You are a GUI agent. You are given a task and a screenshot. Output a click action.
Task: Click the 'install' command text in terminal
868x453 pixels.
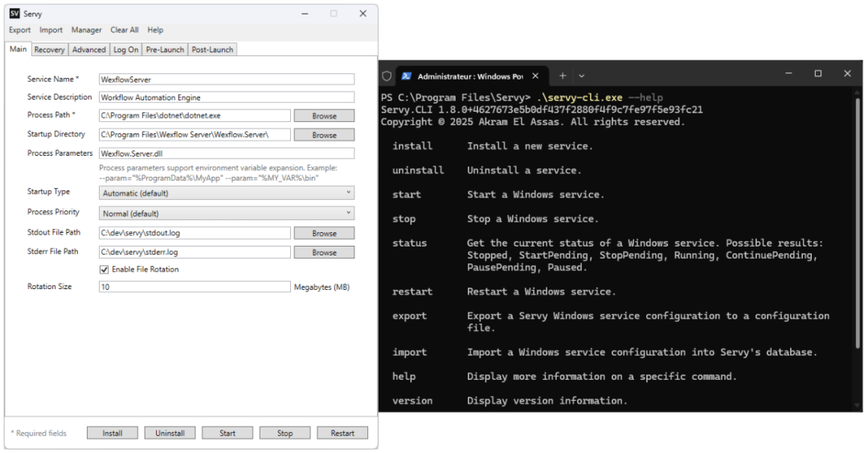pos(412,146)
